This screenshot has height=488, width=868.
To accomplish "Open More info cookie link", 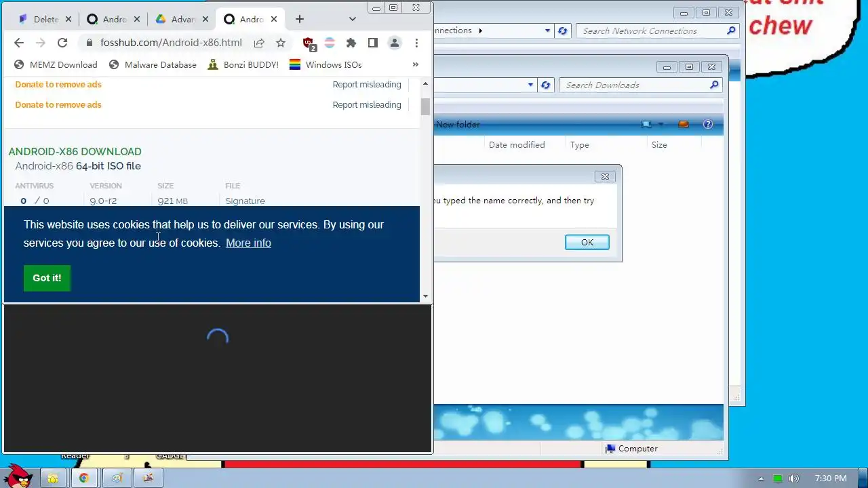I will tap(248, 243).
